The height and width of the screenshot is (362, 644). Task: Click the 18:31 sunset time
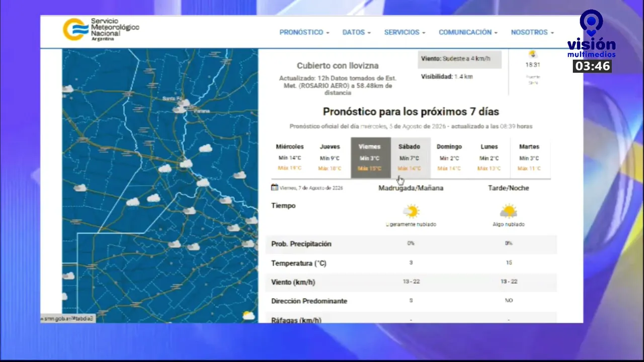[x=532, y=65]
